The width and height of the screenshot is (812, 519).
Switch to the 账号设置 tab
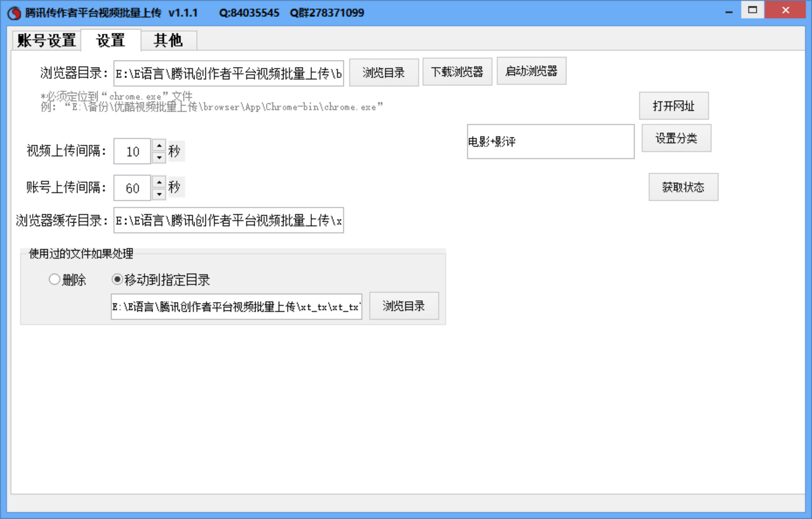tap(47, 40)
